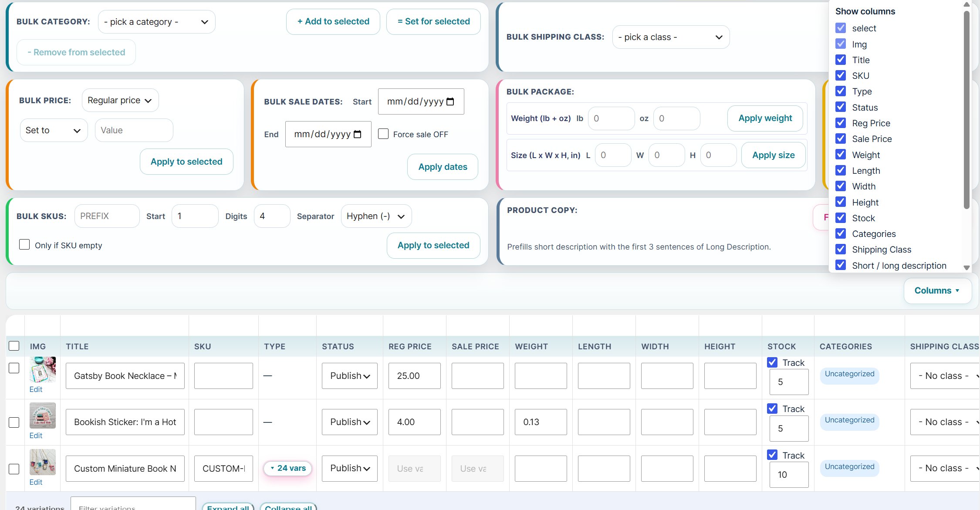
Task: Click the SKU PREFIX input field
Action: tap(107, 216)
